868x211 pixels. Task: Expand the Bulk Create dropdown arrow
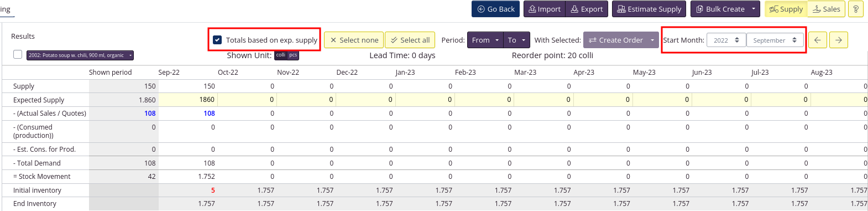[754, 9]
